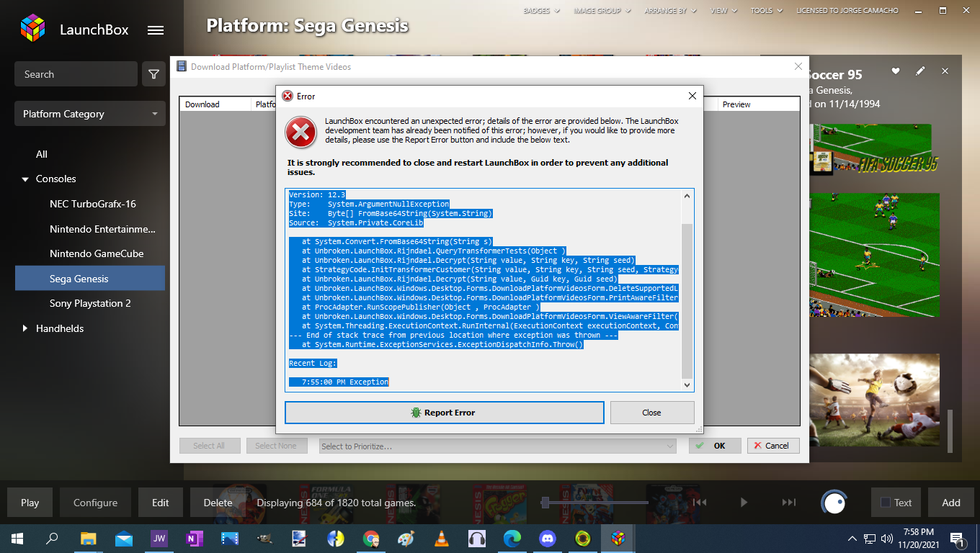Click the FIFA Soccer 95 gameplay screenshot
This screenshot has width=980, height=553.
tap(874, 255)
